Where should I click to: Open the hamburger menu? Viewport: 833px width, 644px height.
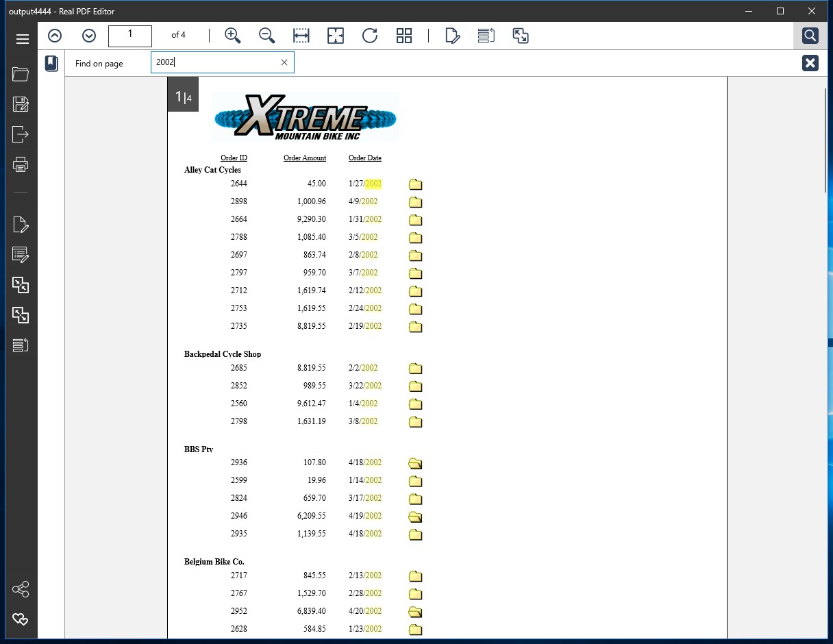22,39
